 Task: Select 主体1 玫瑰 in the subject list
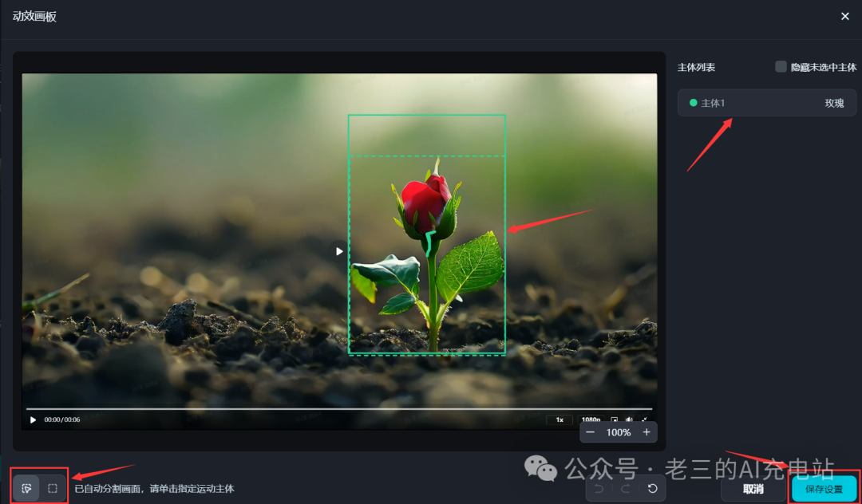(x=766, y=103)
